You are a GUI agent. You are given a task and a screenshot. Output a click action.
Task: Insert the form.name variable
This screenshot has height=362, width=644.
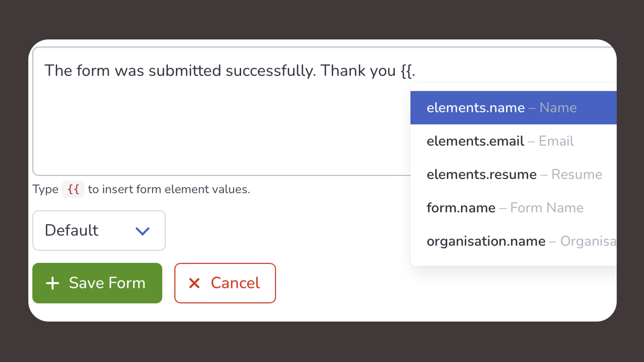tap(461, 208)
